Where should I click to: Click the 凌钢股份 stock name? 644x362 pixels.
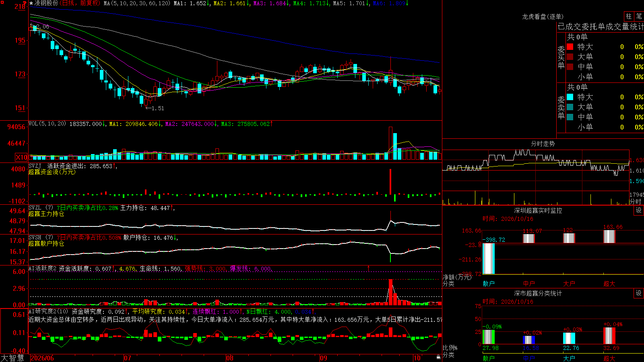coord(46,3)
